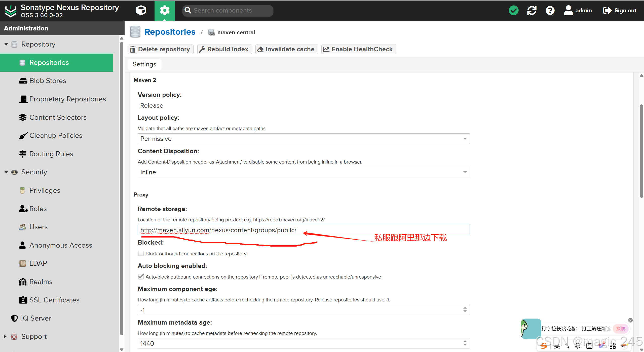
Task: Select the Settings tab
Action: (144, 64)
